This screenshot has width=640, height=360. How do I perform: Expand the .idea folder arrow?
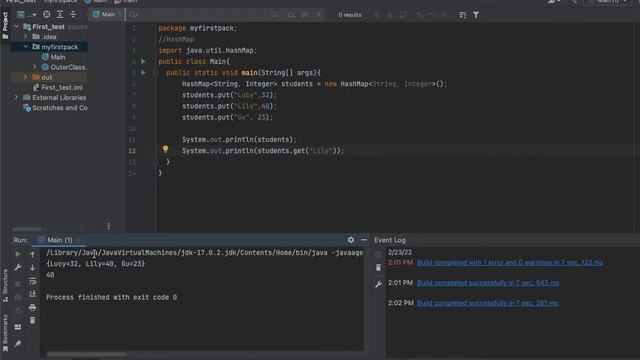pos(25,36)
